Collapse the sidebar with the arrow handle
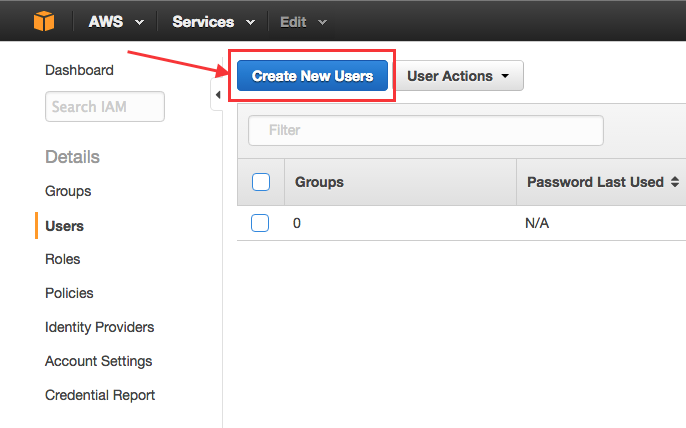The height and width of the screenshot is (428, 686). [x=218, y=95]
